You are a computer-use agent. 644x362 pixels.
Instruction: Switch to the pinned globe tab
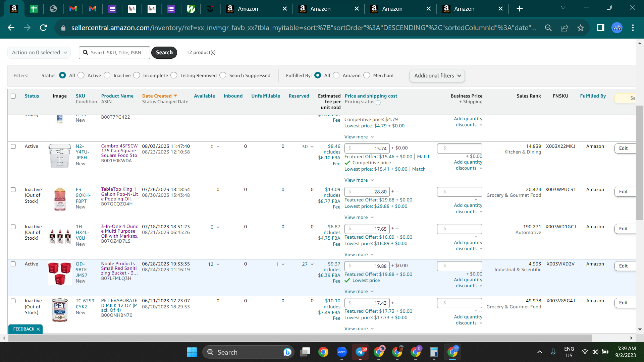click(x=53, y=9)
